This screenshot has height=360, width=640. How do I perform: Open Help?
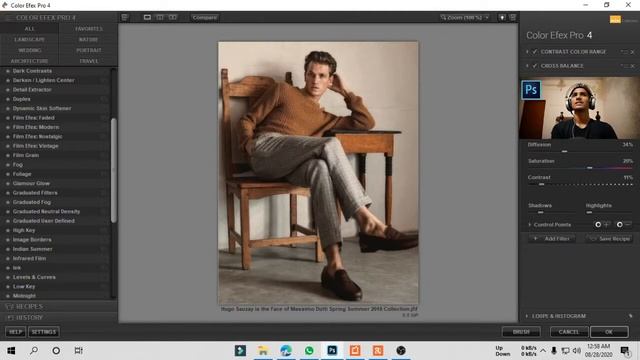[x=16, y=332]
